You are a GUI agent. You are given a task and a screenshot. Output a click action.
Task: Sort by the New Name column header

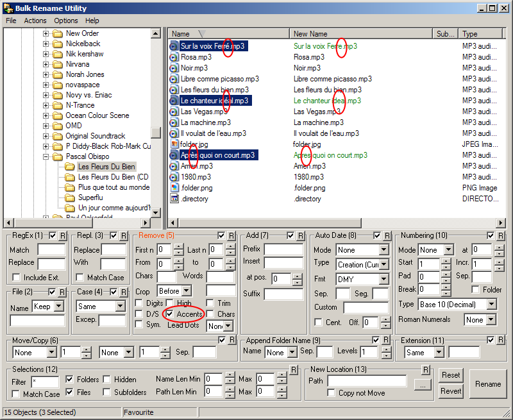pos(361,34)
